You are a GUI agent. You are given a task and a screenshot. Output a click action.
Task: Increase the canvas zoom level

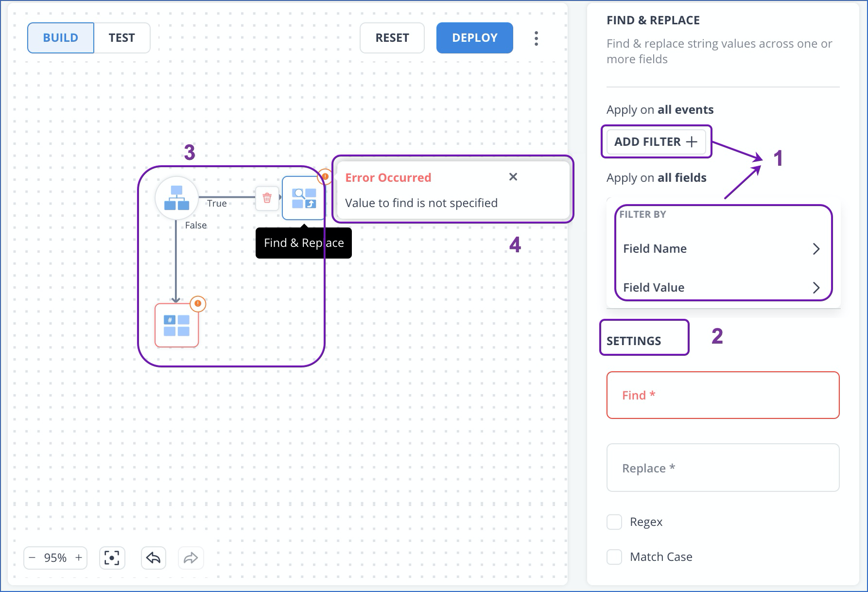78,557
